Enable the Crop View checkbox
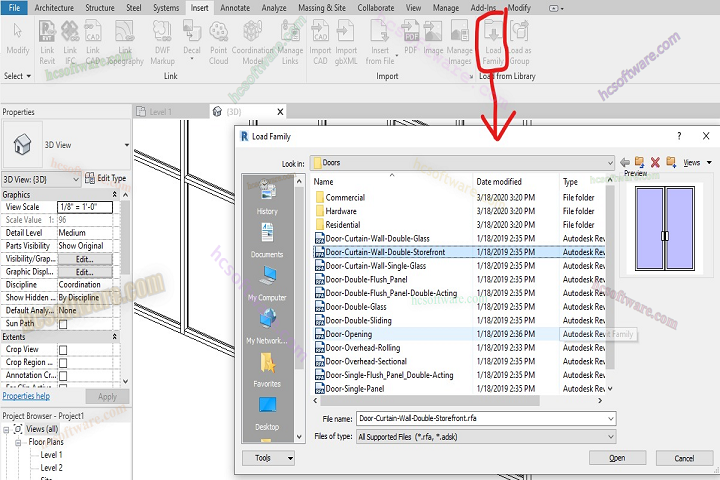This screenshot has height=480, width=720. 63,350
